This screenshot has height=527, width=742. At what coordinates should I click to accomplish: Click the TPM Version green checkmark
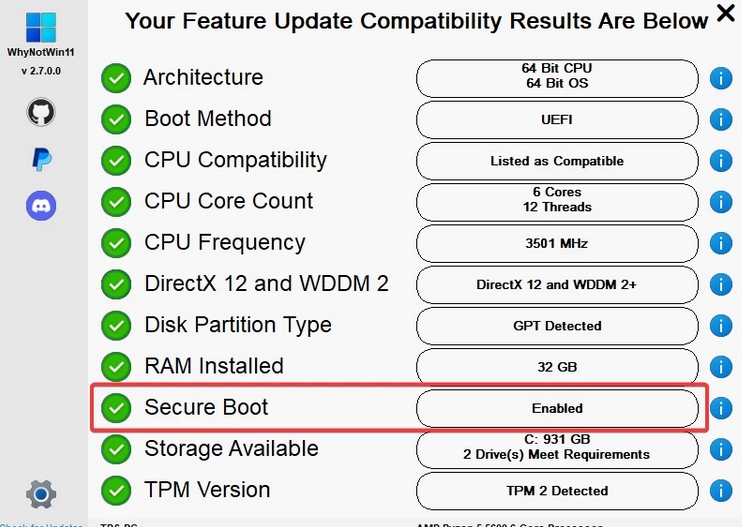(x=117, y=490)
